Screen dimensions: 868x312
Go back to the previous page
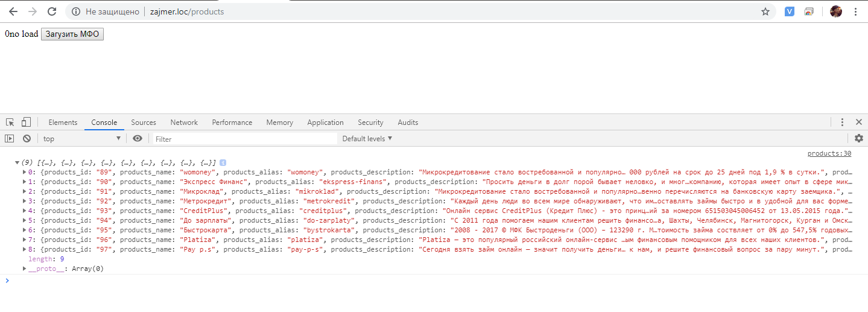point(13,11)
